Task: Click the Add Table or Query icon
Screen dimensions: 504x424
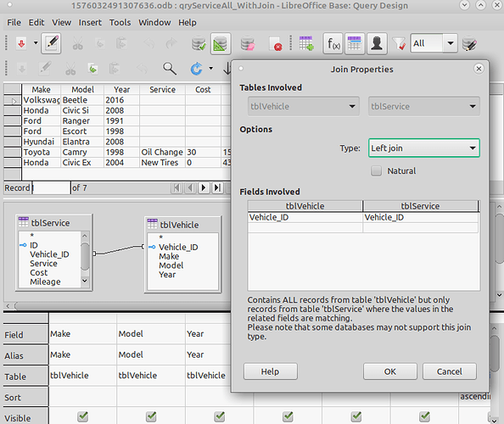Action: coord(305,43)
